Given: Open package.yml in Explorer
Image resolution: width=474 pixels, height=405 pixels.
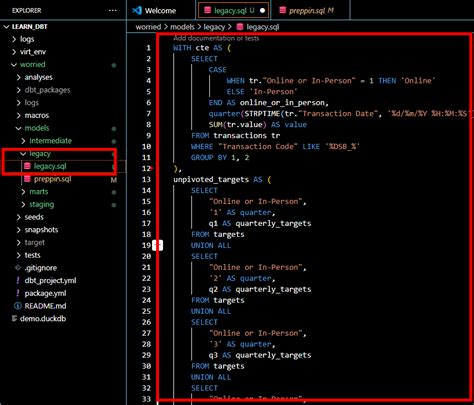Looking at the screenshot, I should [45, 293].
